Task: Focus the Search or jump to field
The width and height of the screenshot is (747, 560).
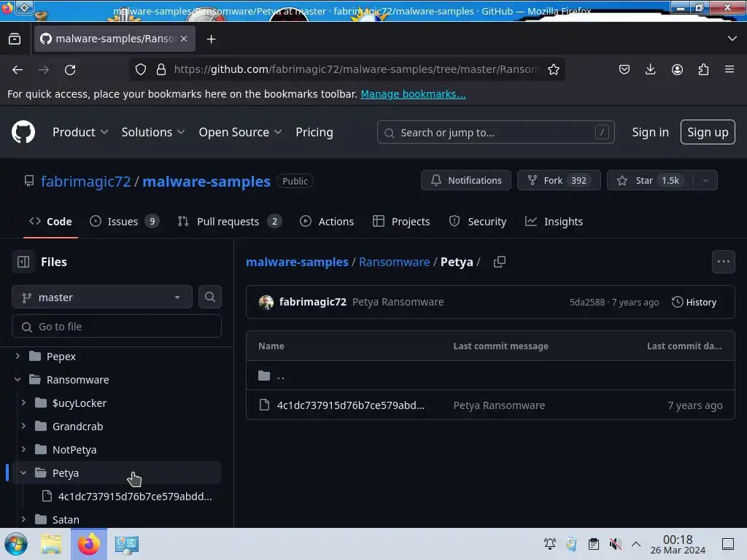Action: (495, 132)
